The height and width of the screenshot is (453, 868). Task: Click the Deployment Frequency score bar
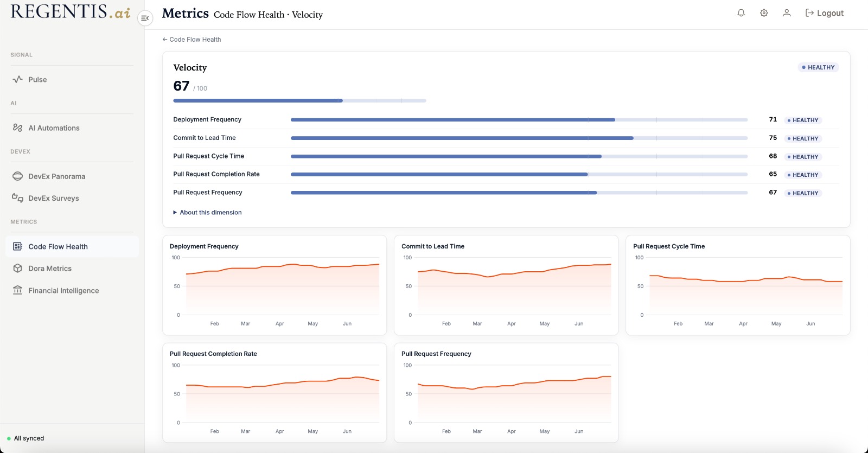519,120
